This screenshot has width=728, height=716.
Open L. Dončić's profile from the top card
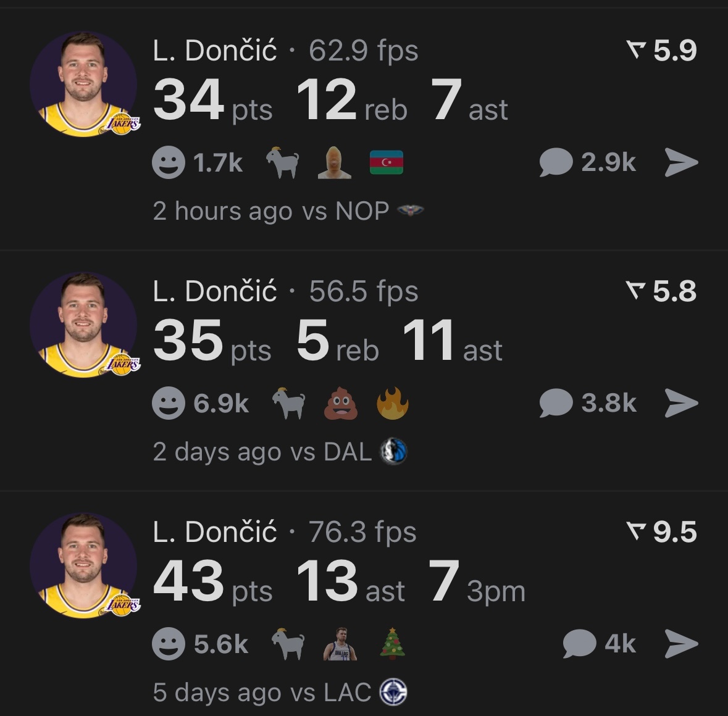[215, 51]
